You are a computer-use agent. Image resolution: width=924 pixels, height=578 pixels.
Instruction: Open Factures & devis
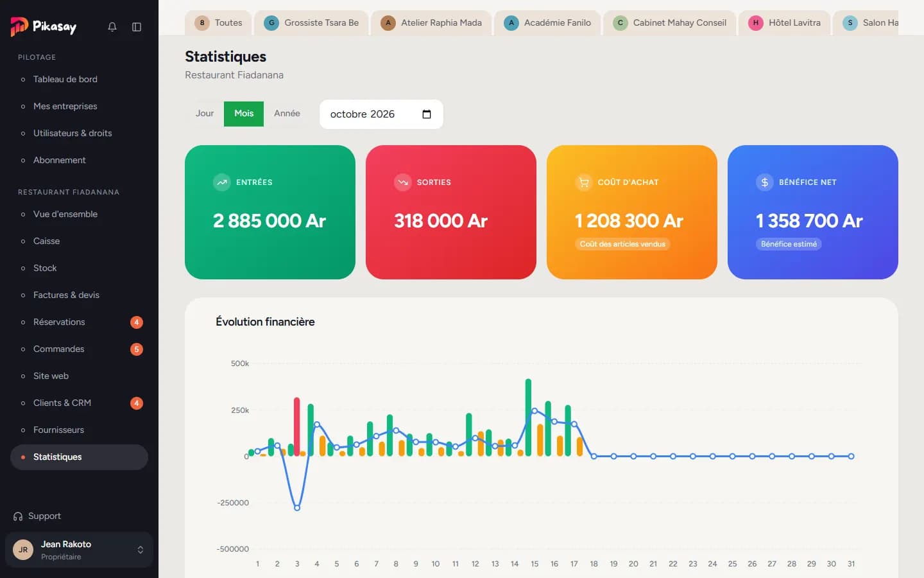(x=79, y=295)
